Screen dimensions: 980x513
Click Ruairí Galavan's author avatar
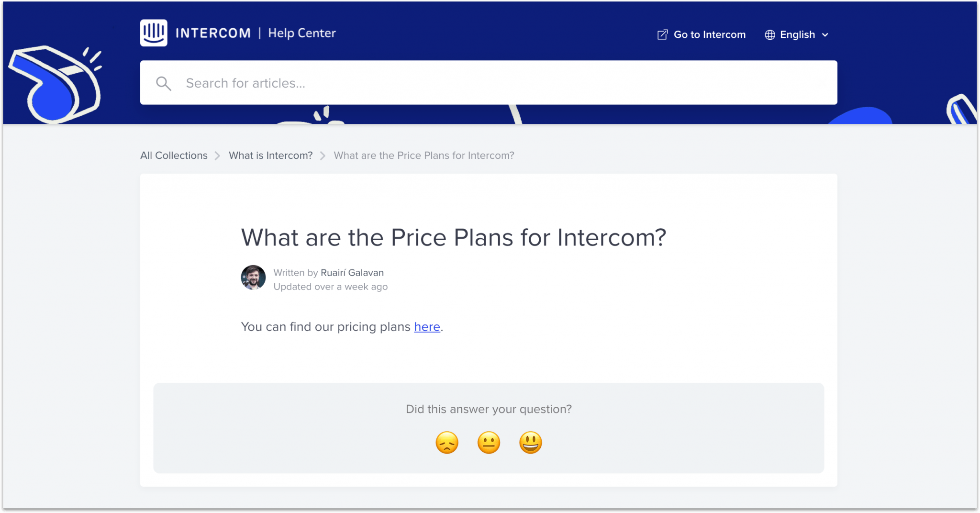253,278
